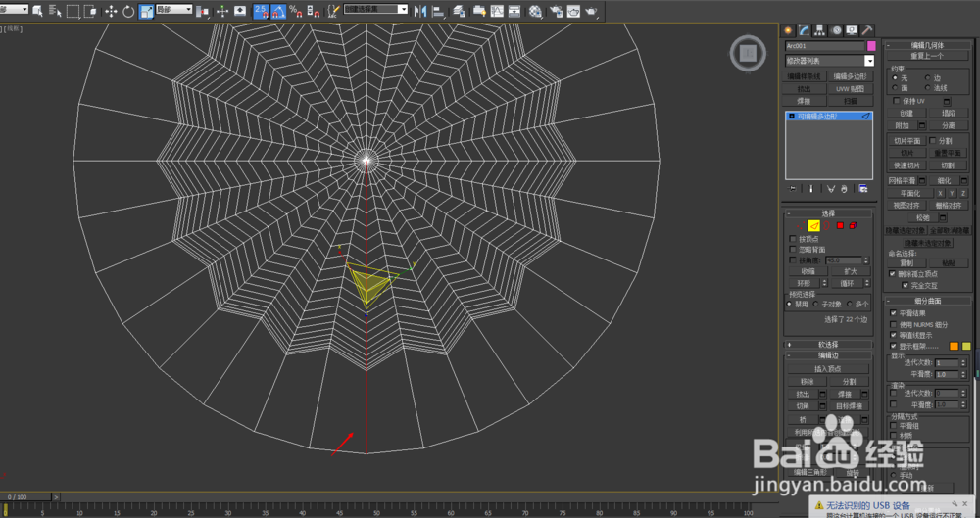980x518 pixels.
Task: Click the orange cage color swatch
Action: click(954, 347)
